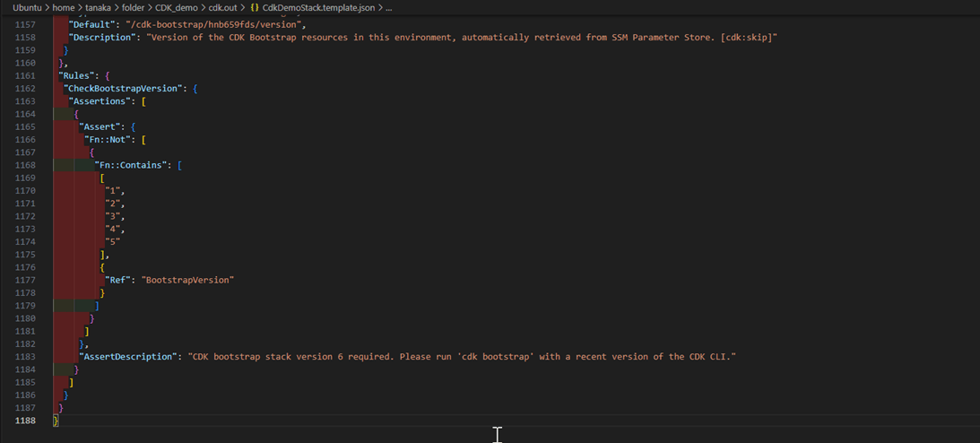Select the home breadcrumb folder
The image size is (980, 443).
[x=64, y=7]
